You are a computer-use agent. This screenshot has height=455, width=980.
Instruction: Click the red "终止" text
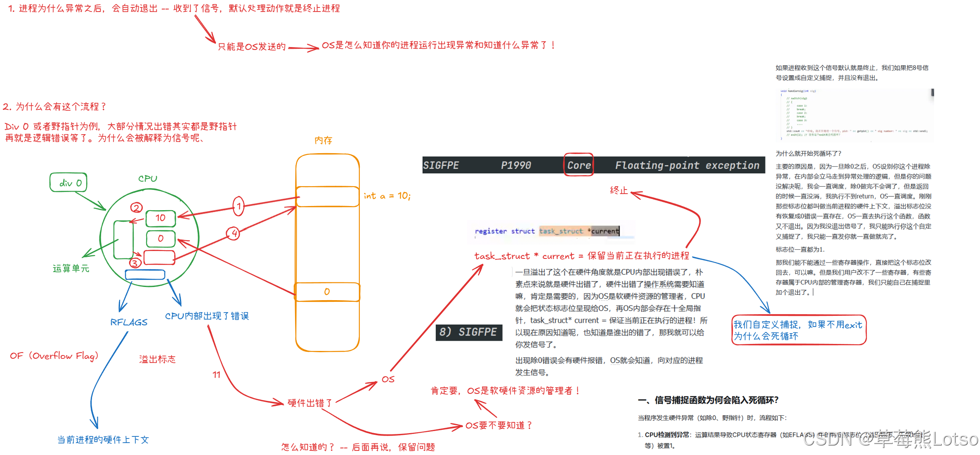point(619,190)
